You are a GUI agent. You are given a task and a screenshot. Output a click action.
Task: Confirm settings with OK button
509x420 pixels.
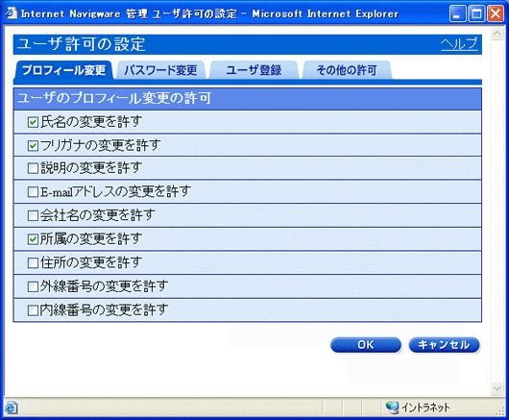tap(366, 345)
